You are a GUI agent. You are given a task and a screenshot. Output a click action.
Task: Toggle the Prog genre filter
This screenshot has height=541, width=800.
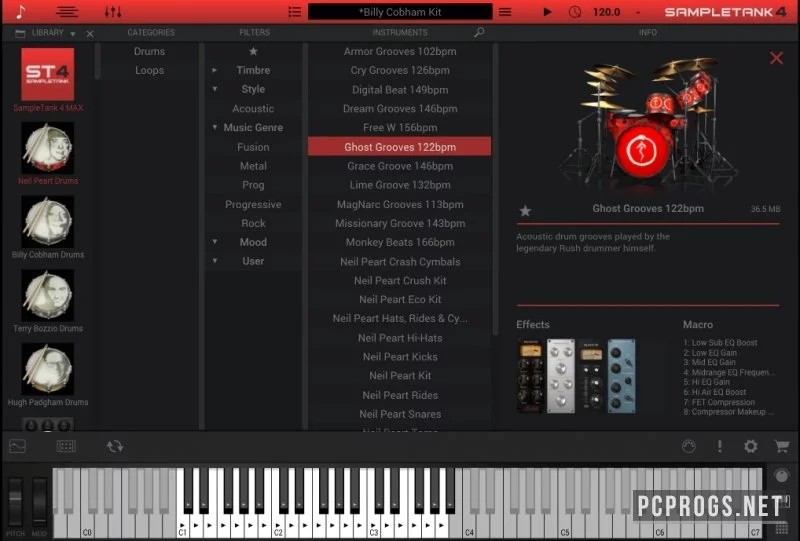pyautogui.click(x=253, y=185)
